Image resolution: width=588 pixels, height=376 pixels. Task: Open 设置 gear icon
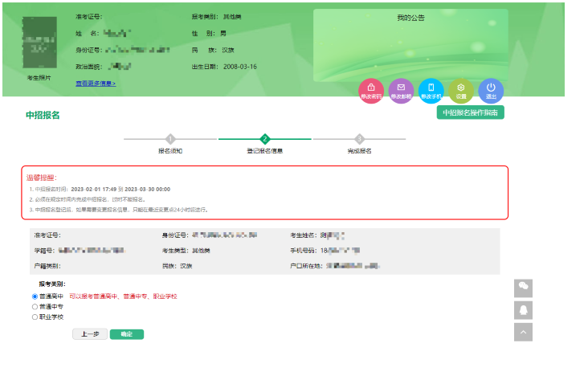coord(461,90)
